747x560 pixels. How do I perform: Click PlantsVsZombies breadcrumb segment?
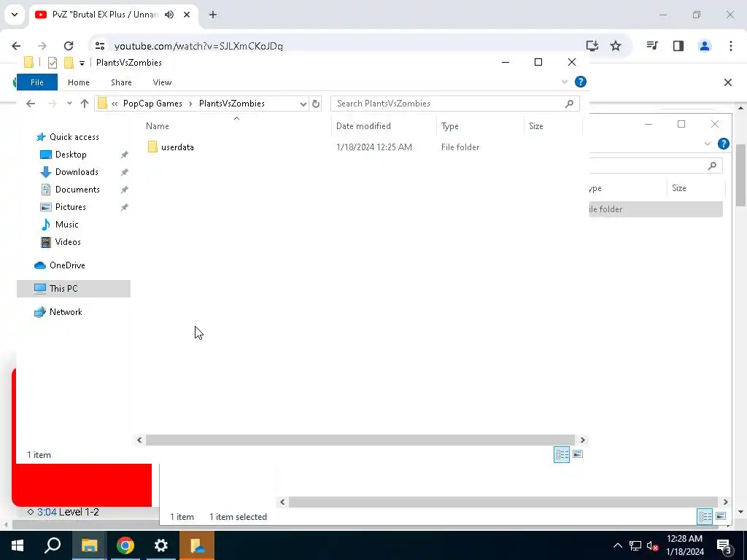[231, 104]
